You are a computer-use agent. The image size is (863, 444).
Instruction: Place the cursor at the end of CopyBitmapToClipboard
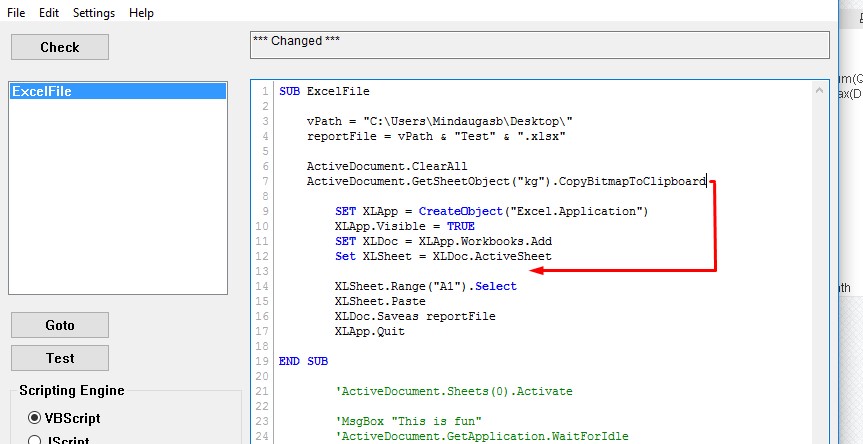(x=706, y=181)
